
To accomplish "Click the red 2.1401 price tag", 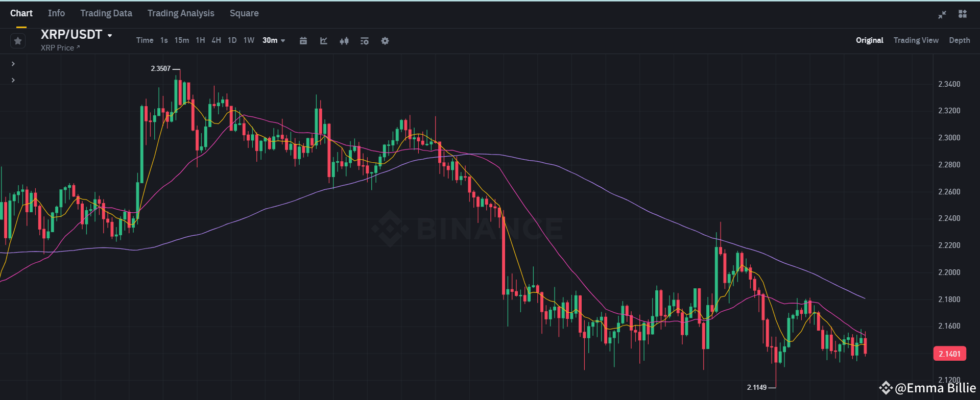I will [949, 353].
